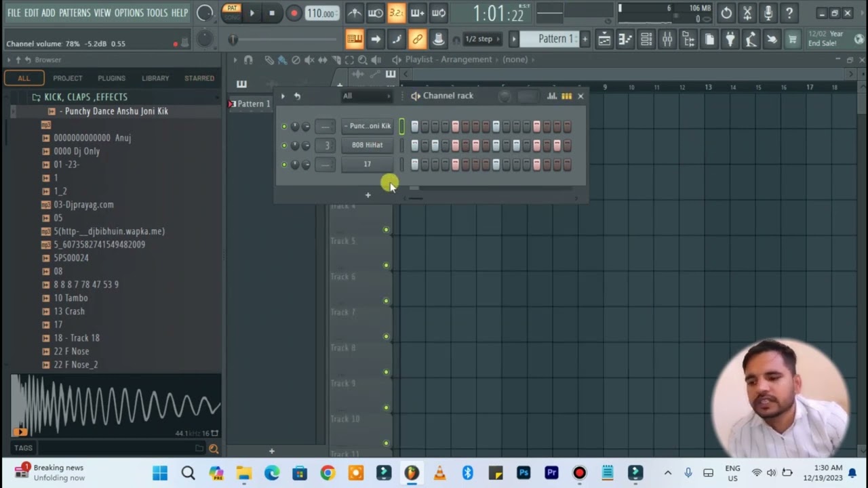
Task: Click the 808 HiHat channel button
Action: point(367,145)
